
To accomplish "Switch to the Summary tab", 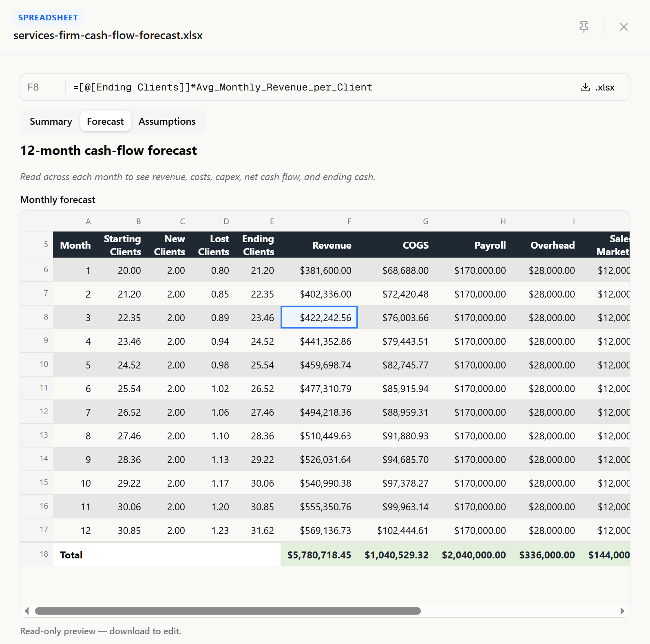I will [51, 121].
